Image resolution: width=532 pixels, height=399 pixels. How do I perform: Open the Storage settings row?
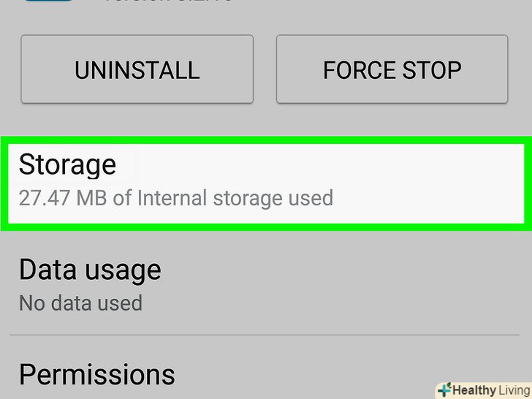[266, 182]
